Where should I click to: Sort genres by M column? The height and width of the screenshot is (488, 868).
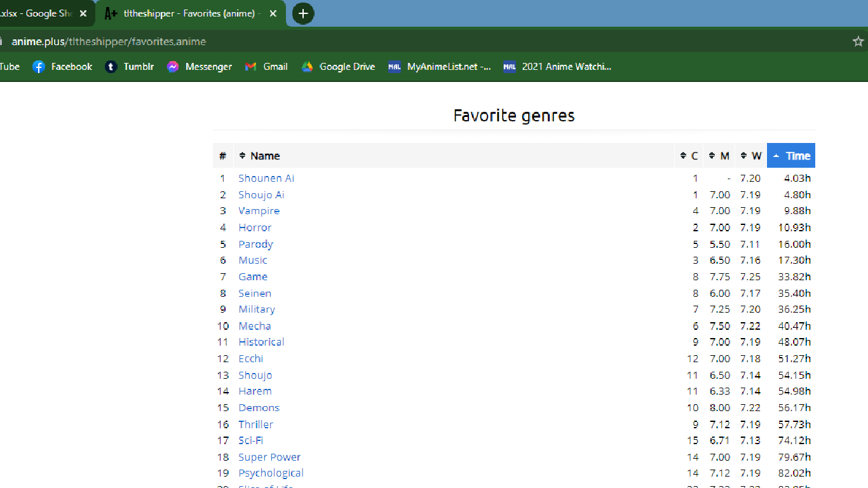click(x=719, y=156)
